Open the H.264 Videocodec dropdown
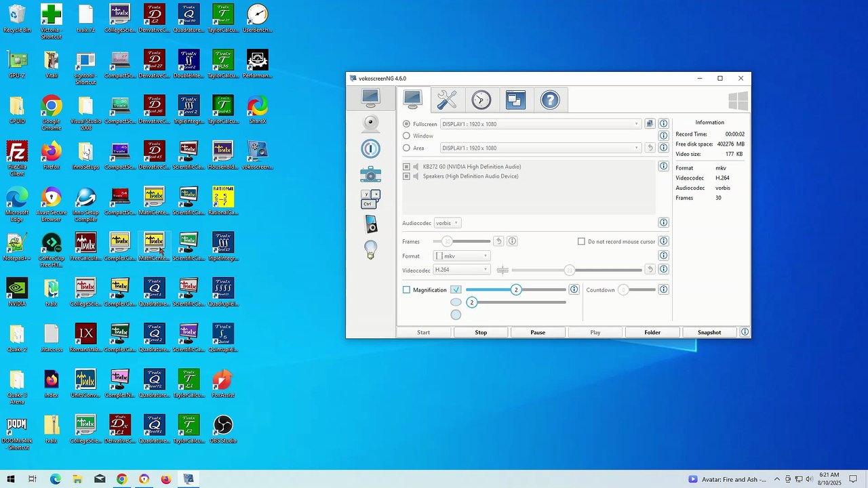This screenshot has width=868, height=488. [x=461, y=270]
